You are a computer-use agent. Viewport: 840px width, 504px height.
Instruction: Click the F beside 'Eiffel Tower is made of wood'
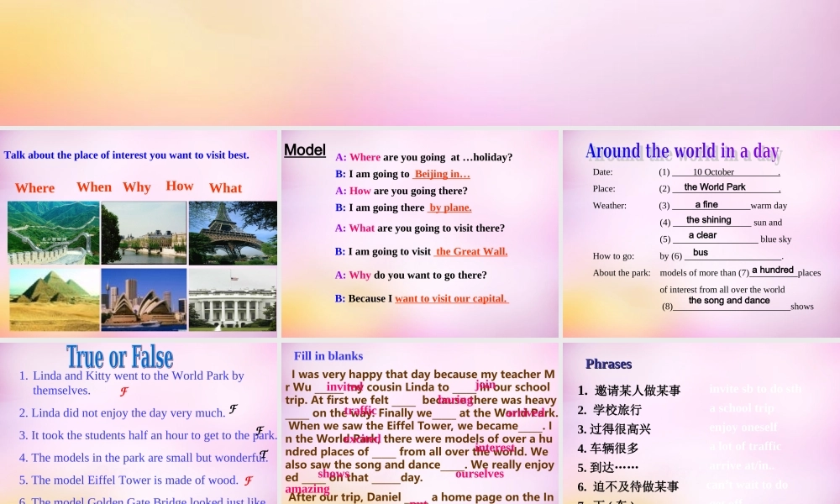click(248, 480)
